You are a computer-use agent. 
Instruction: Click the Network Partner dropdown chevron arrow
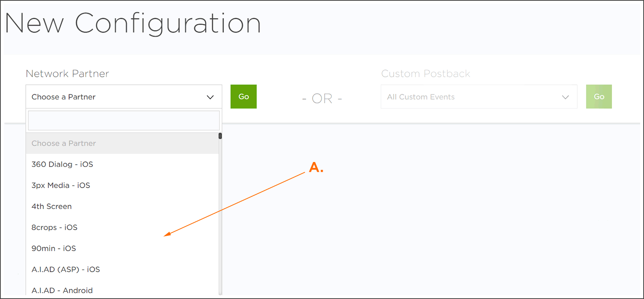point(210,97)
